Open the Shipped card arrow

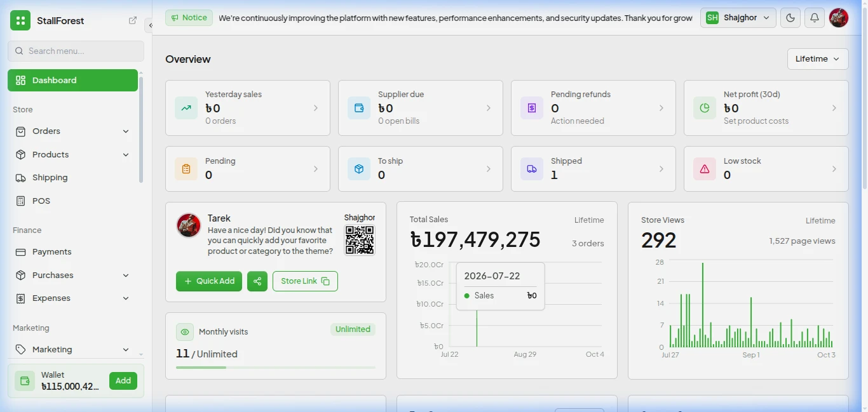661,169
